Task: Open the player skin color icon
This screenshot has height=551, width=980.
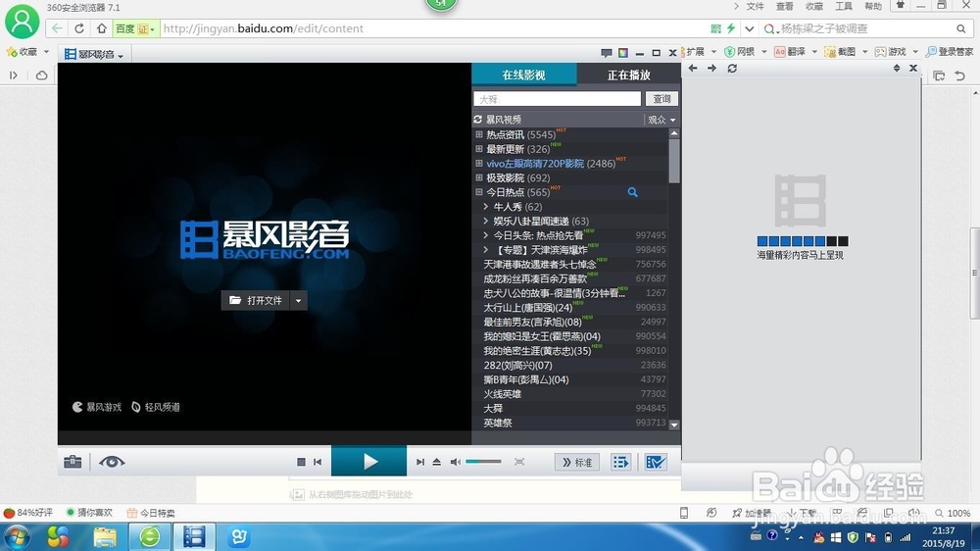Action: coord(623,53)
